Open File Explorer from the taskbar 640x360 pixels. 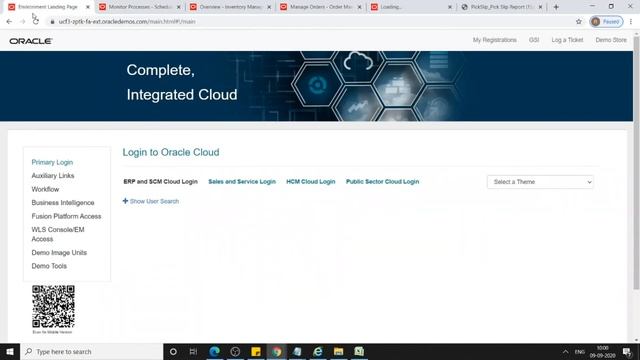338,351
